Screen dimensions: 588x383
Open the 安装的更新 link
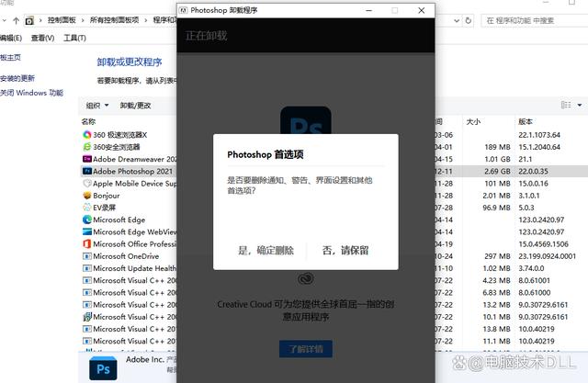17,78
